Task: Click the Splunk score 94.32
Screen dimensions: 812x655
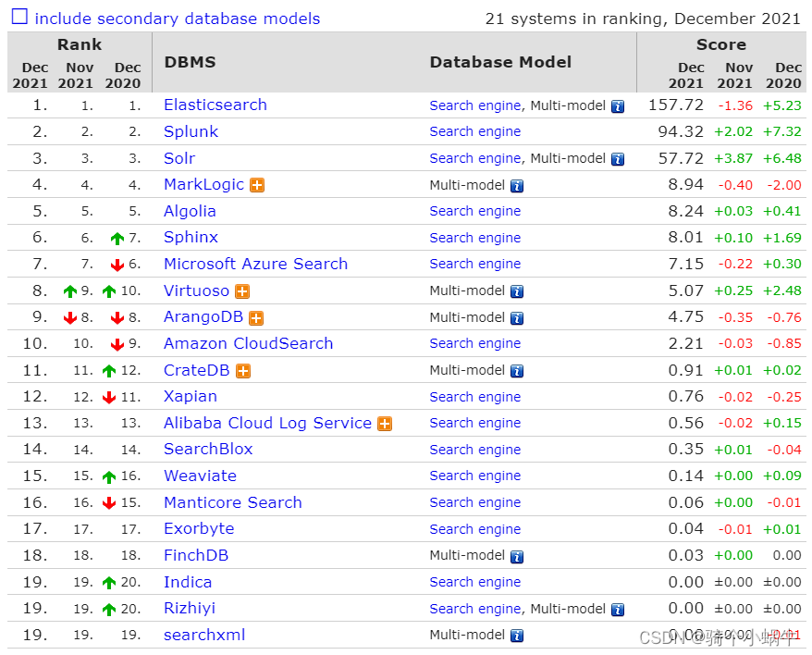Action: [x=681, y=131]
